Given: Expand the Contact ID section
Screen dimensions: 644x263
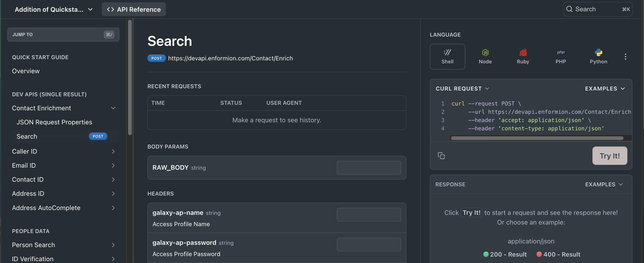Looking at the screenshot, I should tap(113, 179).
